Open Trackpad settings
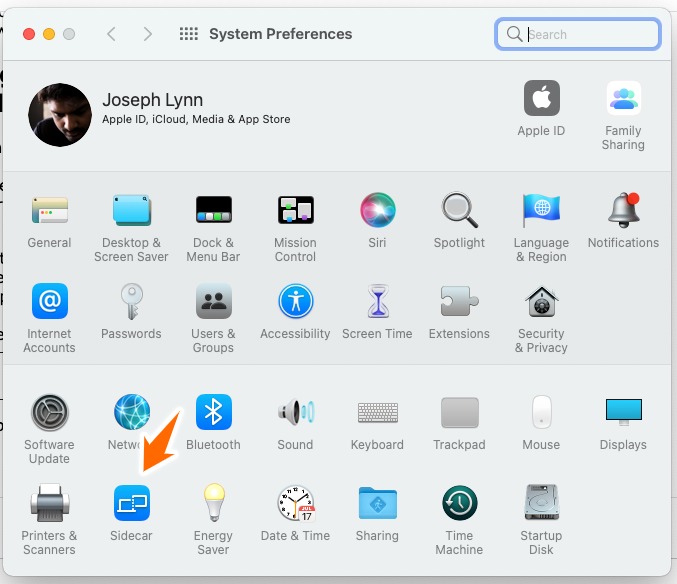 [460, 413]
